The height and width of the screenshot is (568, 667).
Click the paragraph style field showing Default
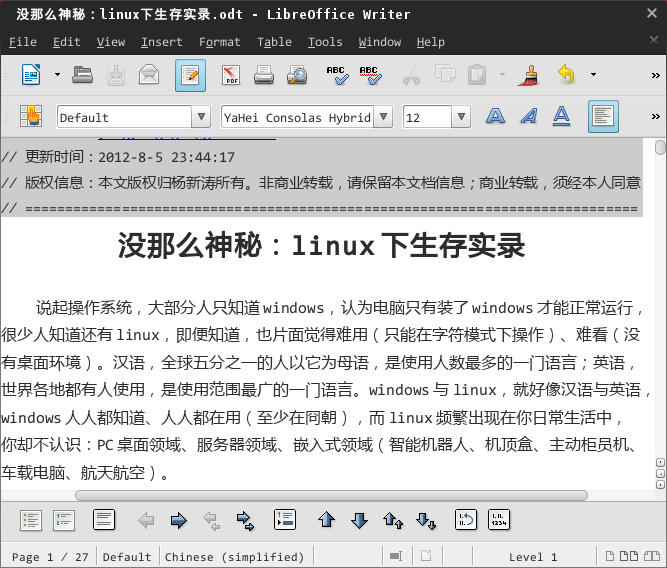pos(124,117)
